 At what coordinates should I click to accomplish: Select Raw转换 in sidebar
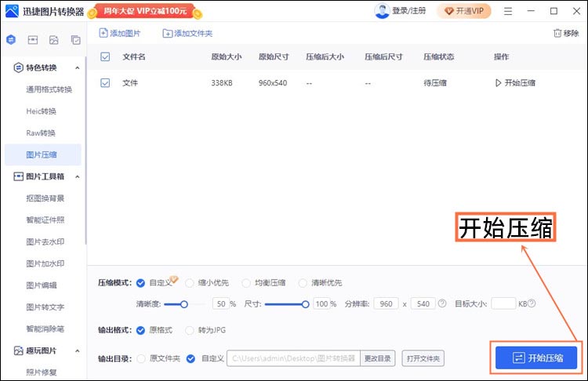(x=41, y=133)
